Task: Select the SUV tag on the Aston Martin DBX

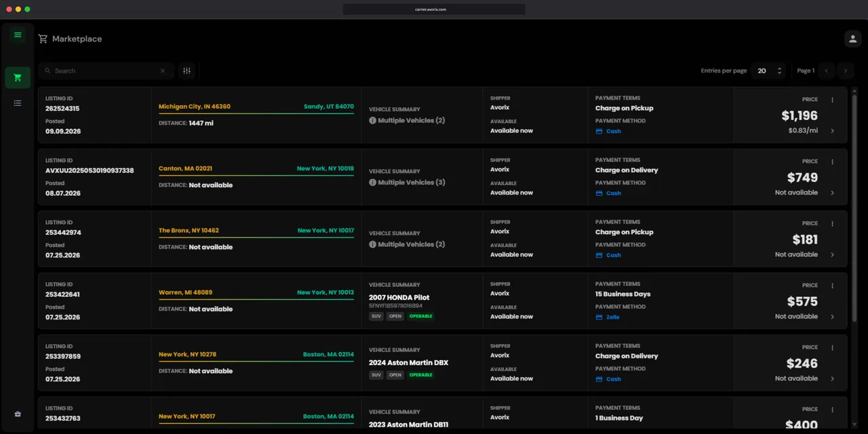Action: (x=376, y=375)
